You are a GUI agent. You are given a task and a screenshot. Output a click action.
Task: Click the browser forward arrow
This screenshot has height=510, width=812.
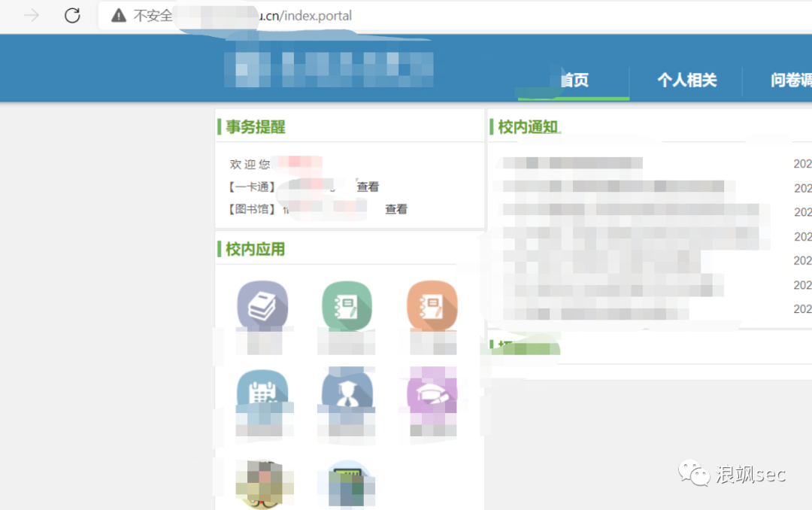(x=32, y=16)
